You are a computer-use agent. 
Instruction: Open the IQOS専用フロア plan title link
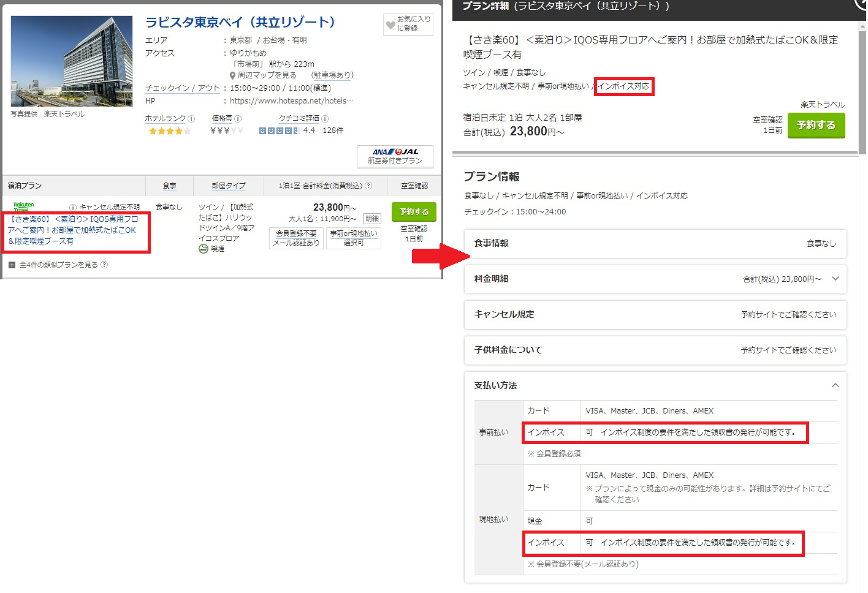[x=72, y=230]
